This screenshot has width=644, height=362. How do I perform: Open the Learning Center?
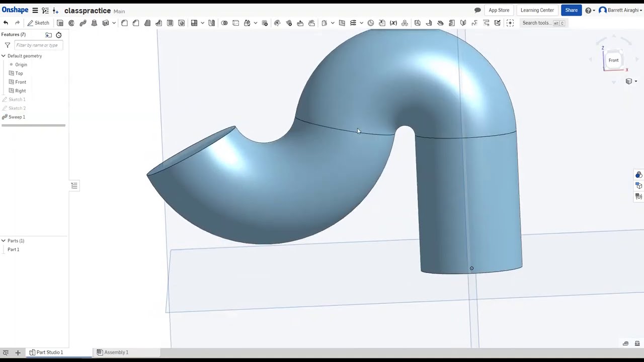(537, 11)
